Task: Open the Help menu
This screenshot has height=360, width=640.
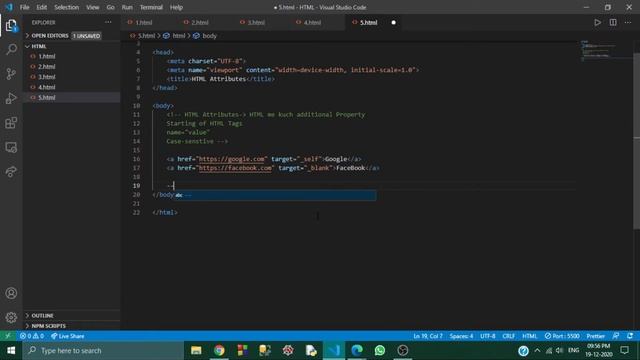Action: pyautogui.click(x=176, y=7)
